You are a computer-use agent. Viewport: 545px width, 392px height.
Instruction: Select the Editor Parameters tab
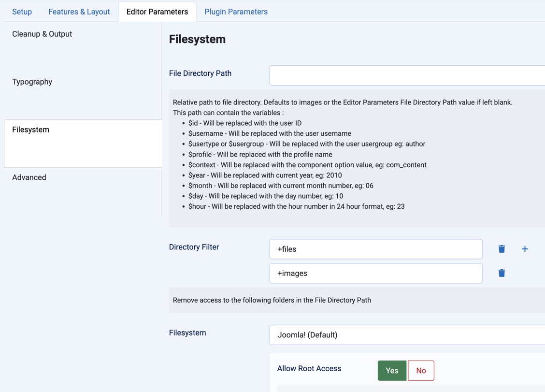[157, 12]
